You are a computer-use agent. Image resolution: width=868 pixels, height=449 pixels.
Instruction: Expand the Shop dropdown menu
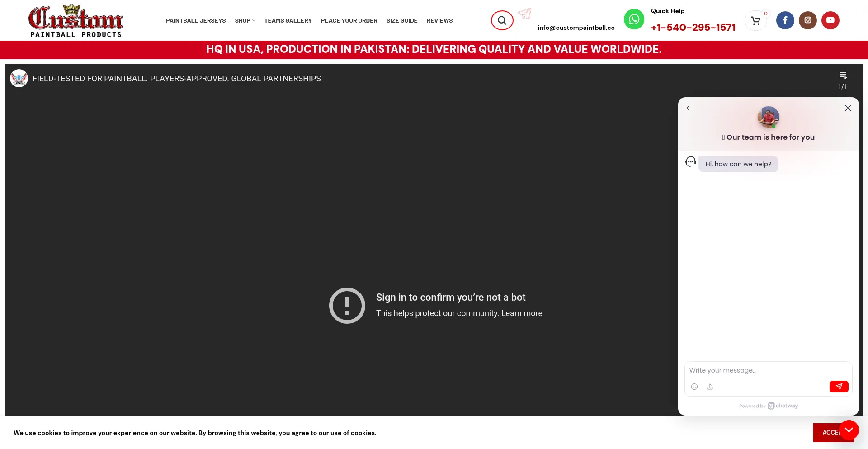click(x=245, y=21)
